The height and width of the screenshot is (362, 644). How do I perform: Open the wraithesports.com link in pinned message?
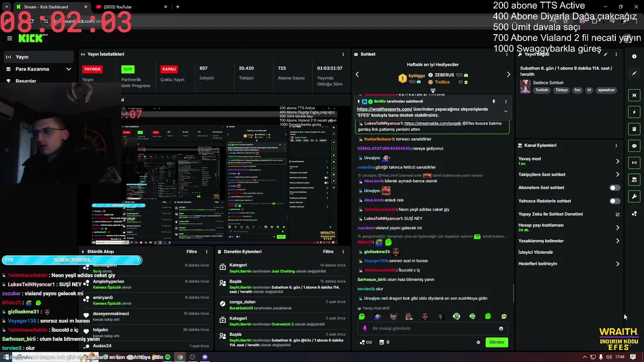384,109
